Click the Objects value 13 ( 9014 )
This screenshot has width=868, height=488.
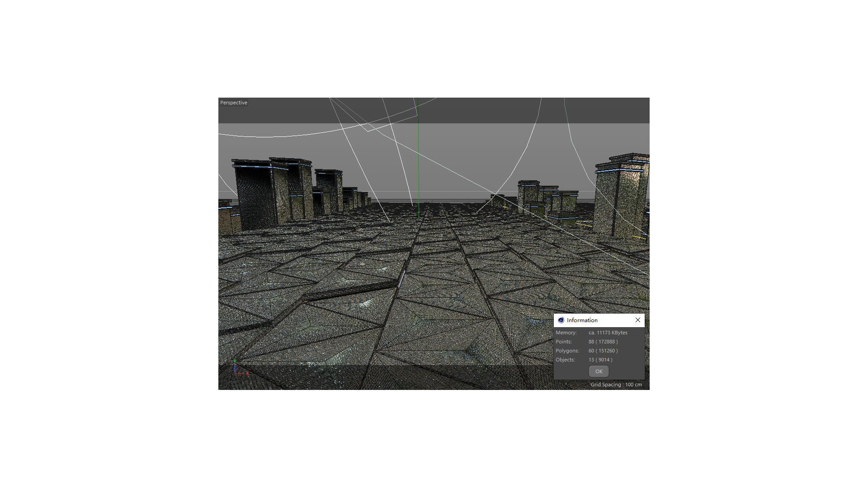click(x=600, y=360)
